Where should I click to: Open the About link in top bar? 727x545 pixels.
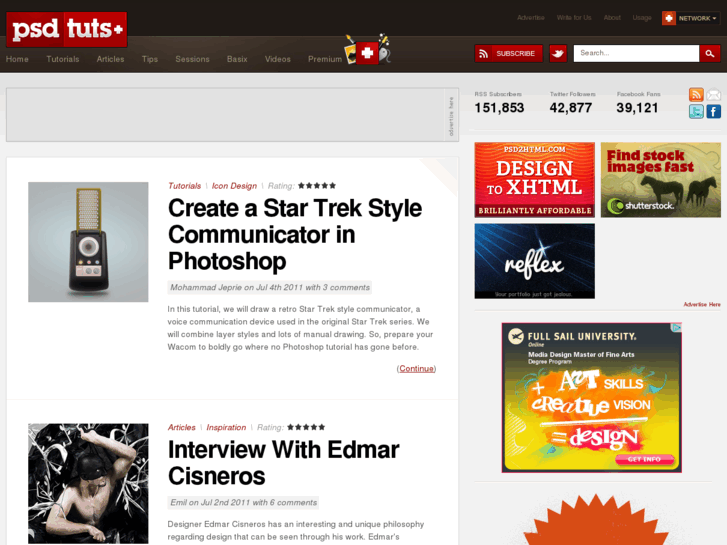point(612,18)
